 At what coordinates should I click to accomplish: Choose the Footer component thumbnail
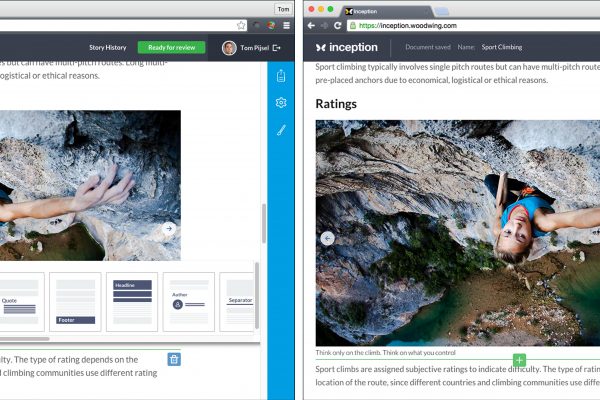pos(75,302)
